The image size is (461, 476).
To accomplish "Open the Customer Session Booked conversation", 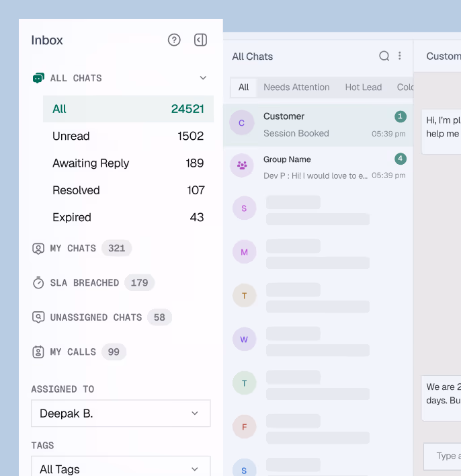I will (317, 124).
